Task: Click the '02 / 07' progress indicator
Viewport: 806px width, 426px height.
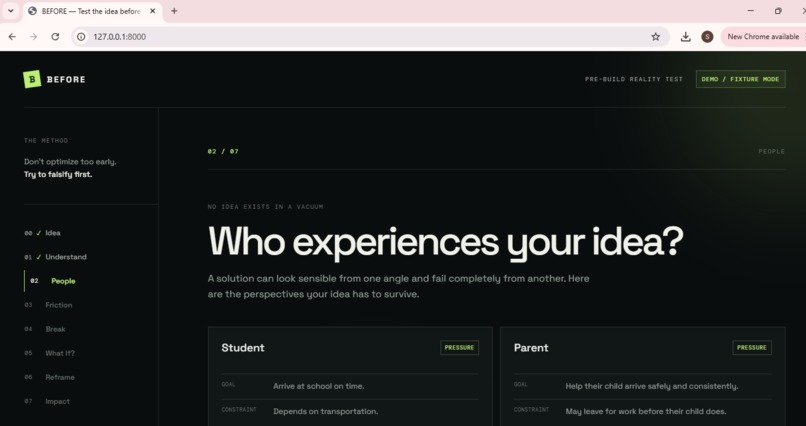Action: tap(223, 152)
